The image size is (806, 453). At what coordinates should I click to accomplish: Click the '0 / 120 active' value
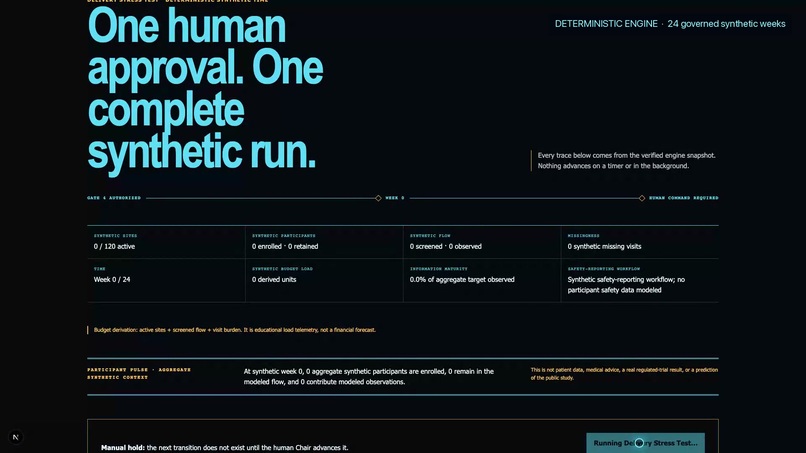(x=114, y=246)
